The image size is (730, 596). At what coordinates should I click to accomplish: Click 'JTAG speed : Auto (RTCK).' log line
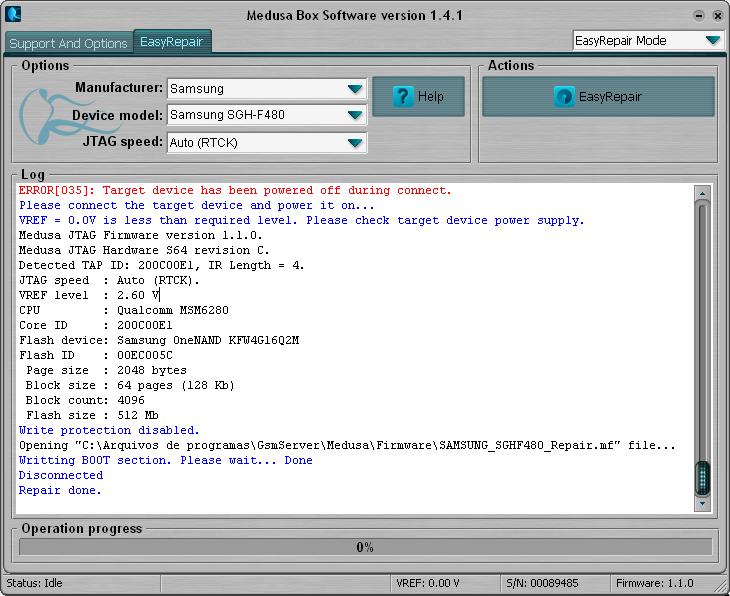109,280
